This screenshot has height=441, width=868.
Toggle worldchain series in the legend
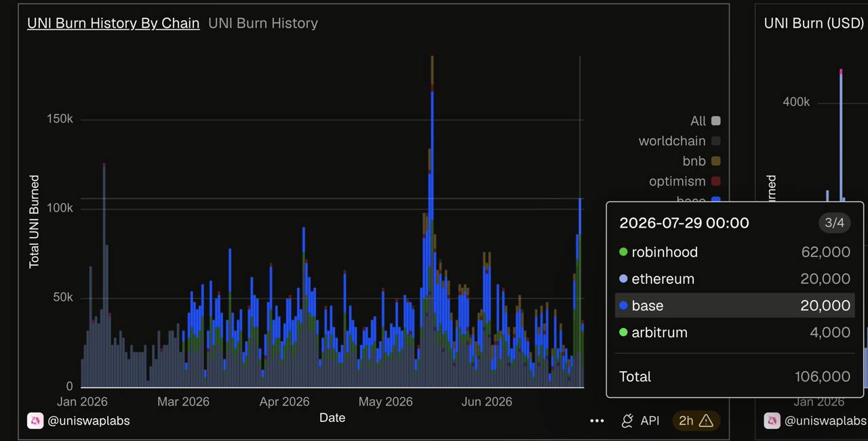coord(679,141)
